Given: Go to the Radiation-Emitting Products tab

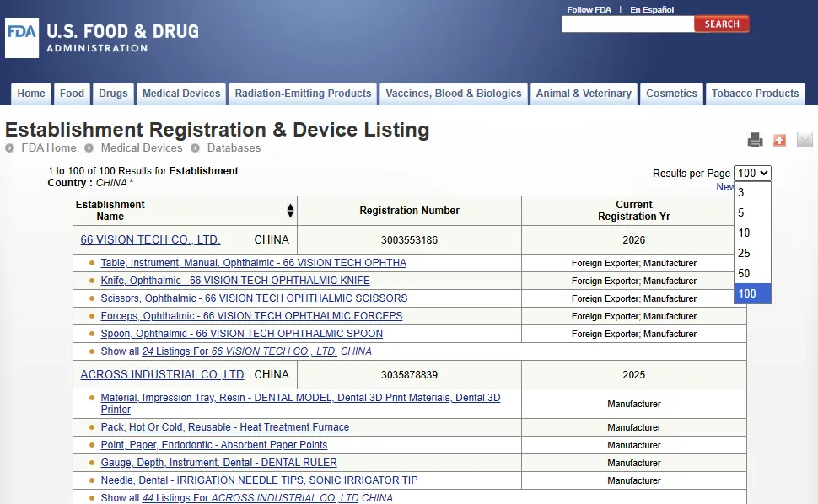Looking at the screenshot, I should [303, 94].
